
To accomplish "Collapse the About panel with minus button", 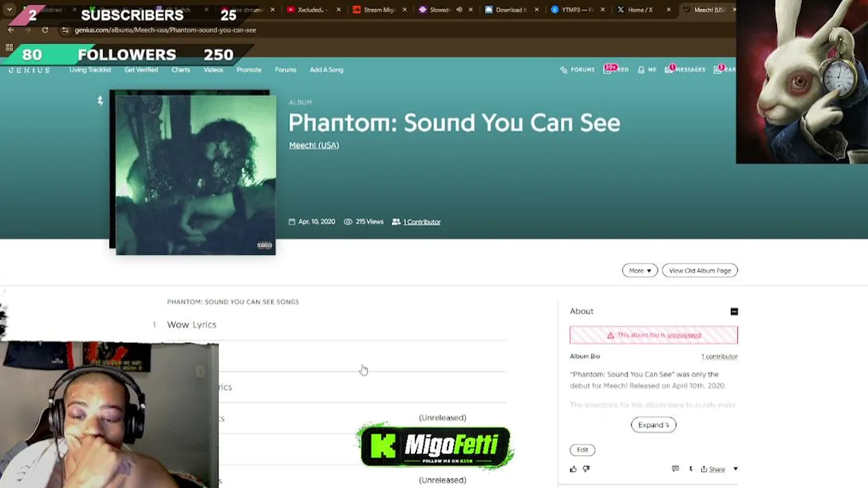I will (734, 312).
